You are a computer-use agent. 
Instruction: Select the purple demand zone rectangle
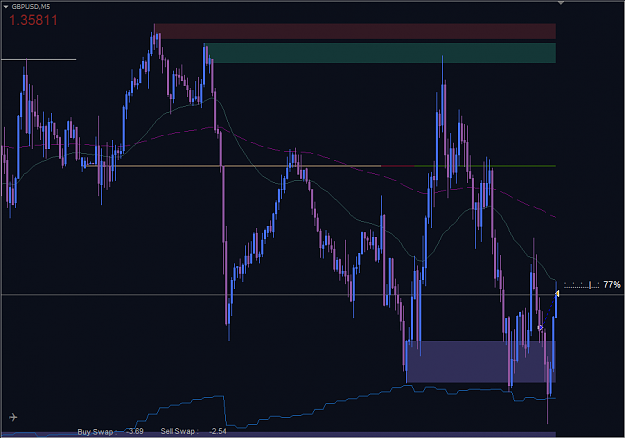click(x=481, y=361)
